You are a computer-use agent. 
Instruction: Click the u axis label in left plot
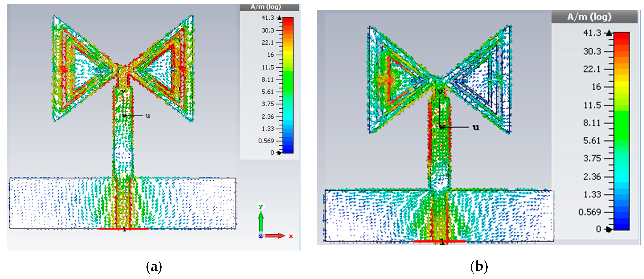click(x=148, y=116)
